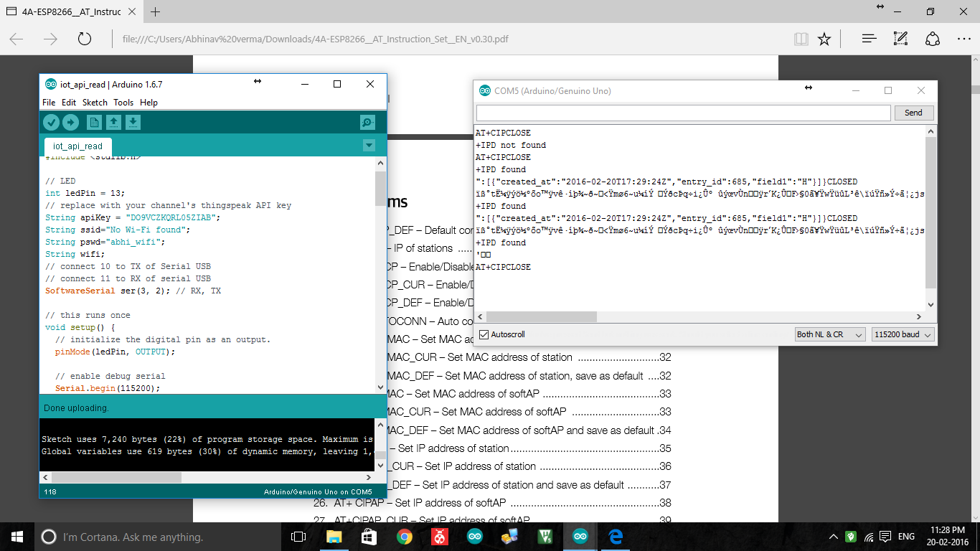
Task: Open the sketch tab list dropdown arrow
Action: (x=368, y=144)
